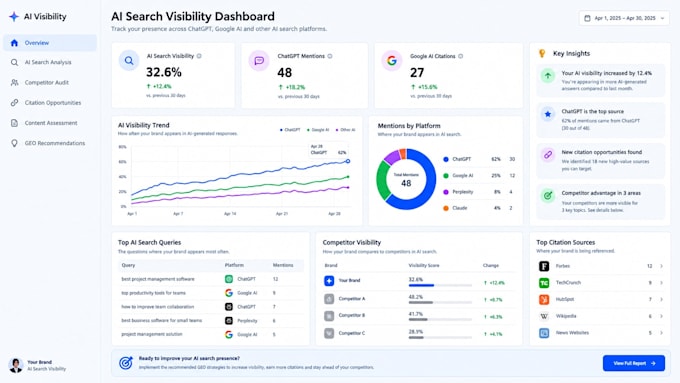Click info icon beside AI Search Visibility
This screenshot has width=680, height=383.
point(199,56)
